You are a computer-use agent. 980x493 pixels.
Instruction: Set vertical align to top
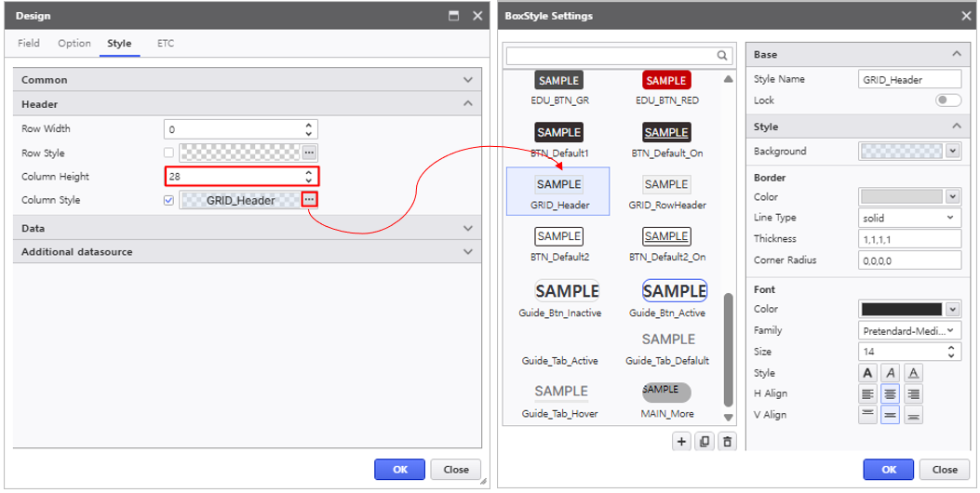867,415
